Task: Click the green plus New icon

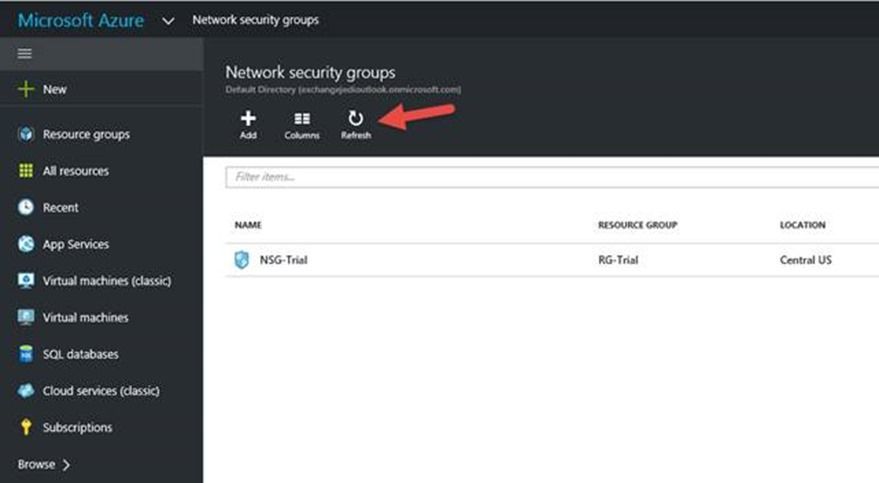Action: coord(25,89)
